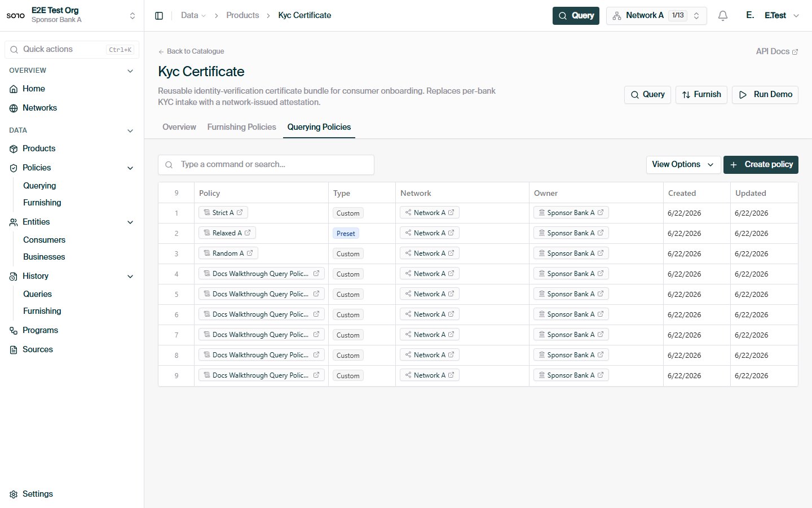Click the policy search field
The image size is (812, 508).
pos(266,165)
